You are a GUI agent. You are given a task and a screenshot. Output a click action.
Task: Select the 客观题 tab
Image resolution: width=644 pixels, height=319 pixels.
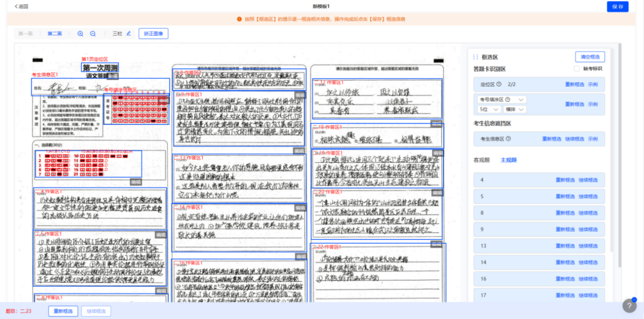pyautogui.click(x=481, y=160)
